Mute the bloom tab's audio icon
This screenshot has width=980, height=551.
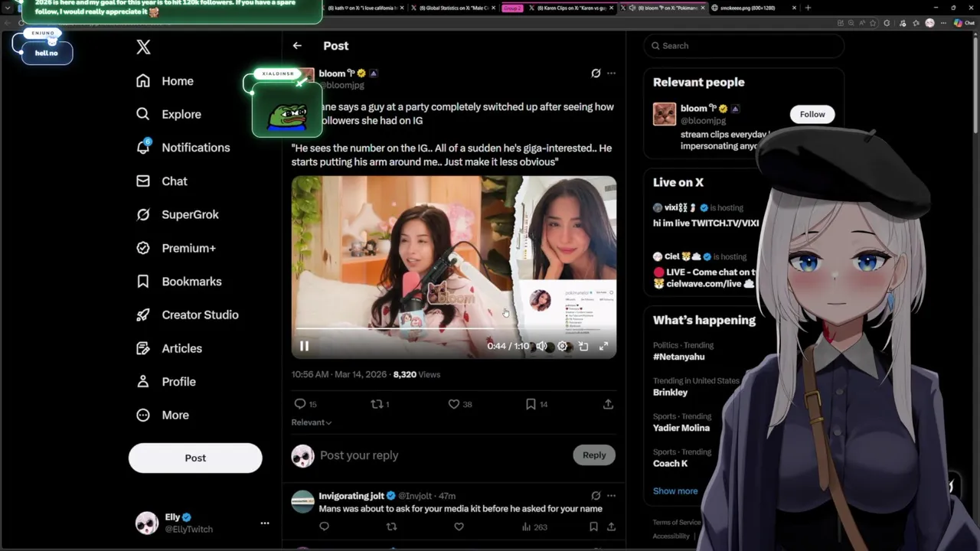tap(633, 8)
